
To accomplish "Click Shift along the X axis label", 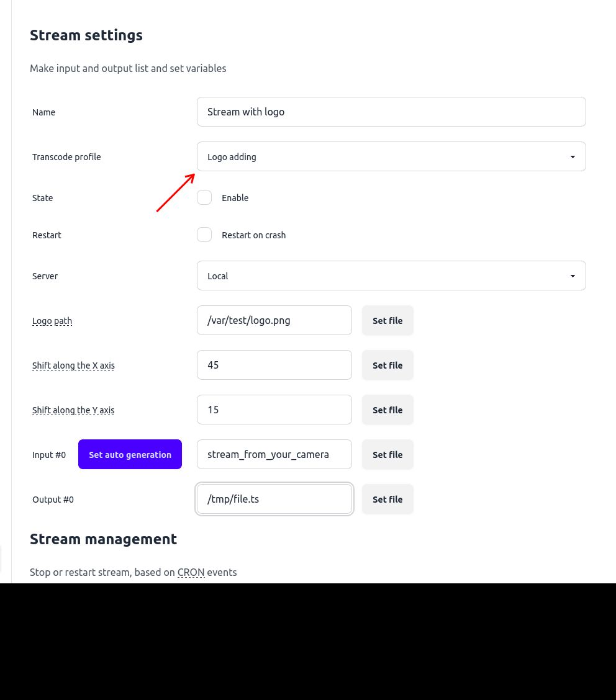I will (x=73, y=366).
